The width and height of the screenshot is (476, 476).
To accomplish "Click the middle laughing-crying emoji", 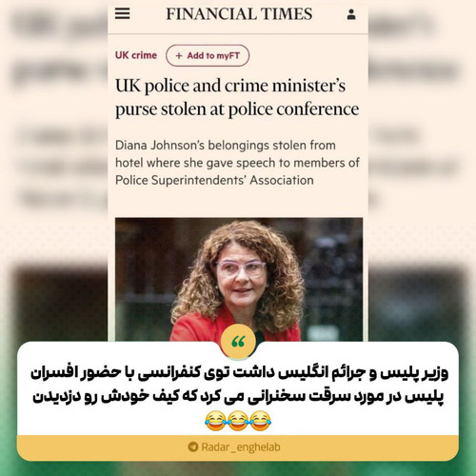I will 238,421.
